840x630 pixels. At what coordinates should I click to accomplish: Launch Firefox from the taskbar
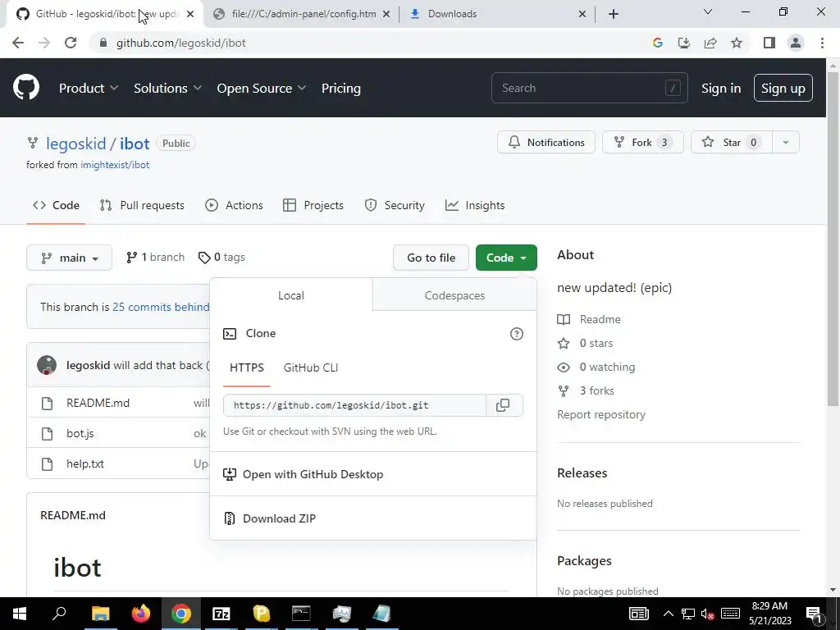141,614
